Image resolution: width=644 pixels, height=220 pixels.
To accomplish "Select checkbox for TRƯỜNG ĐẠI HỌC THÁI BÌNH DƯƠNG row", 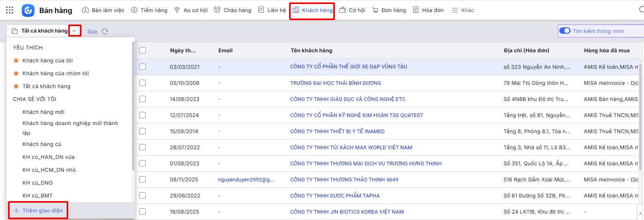I will tap(143, 83).
